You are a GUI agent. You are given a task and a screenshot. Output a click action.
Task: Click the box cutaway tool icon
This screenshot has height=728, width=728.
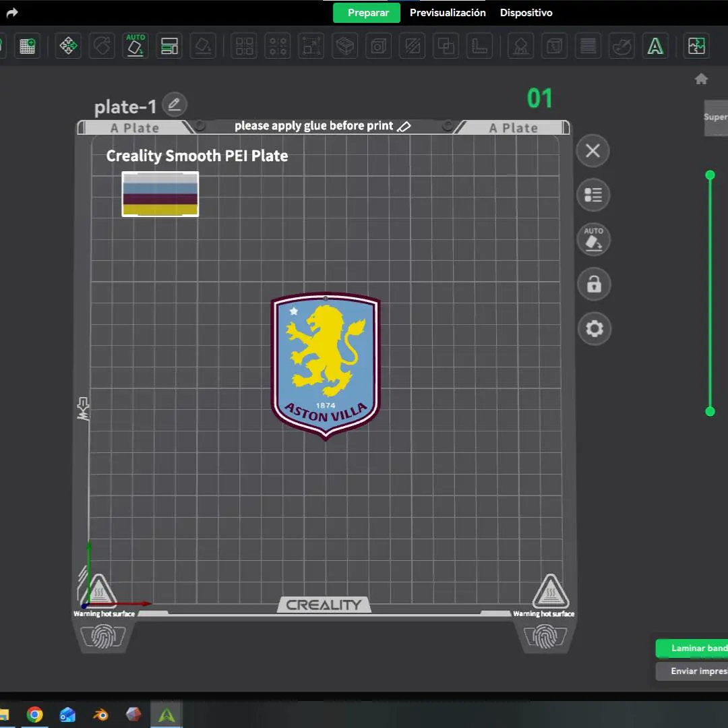click(x=345, y=46)
